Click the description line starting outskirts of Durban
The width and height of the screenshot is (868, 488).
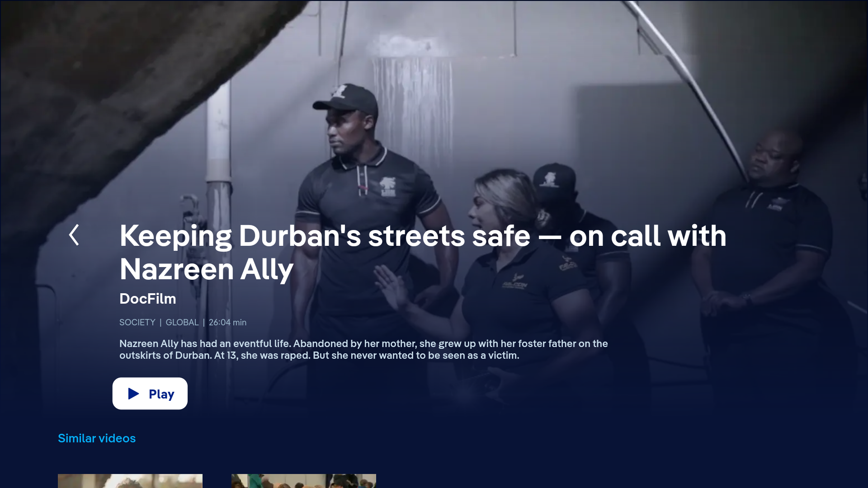[x=319, y=355]
